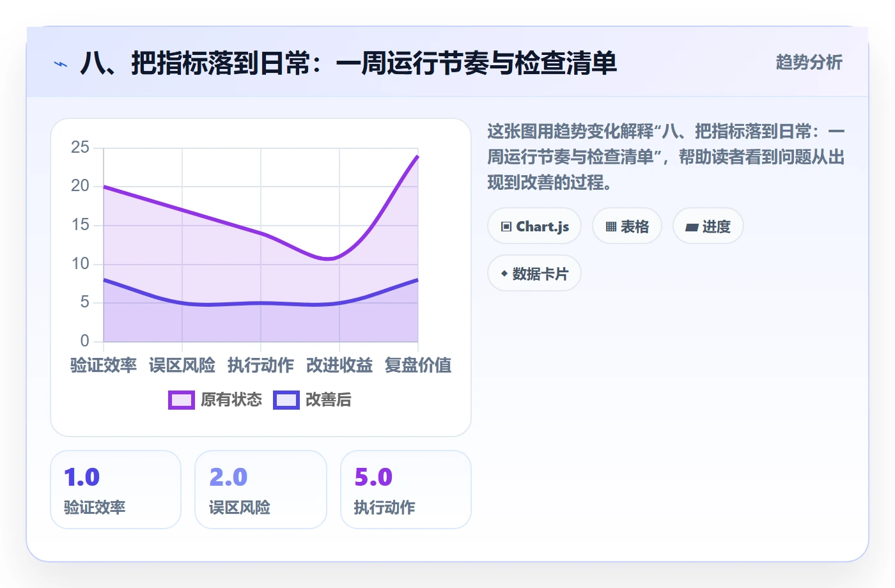
Task: Click the 误区风险 x-axis label on the chart
Action: click(182, 366)
